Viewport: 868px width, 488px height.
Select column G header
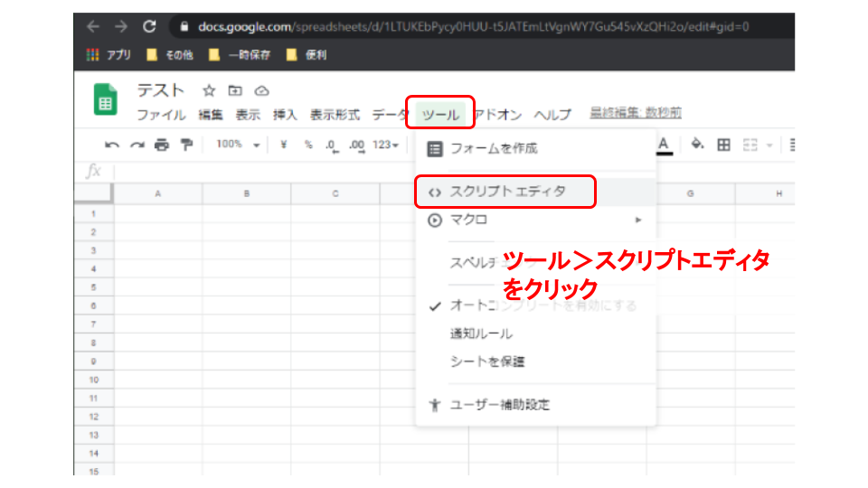click(x=690, y=193)
